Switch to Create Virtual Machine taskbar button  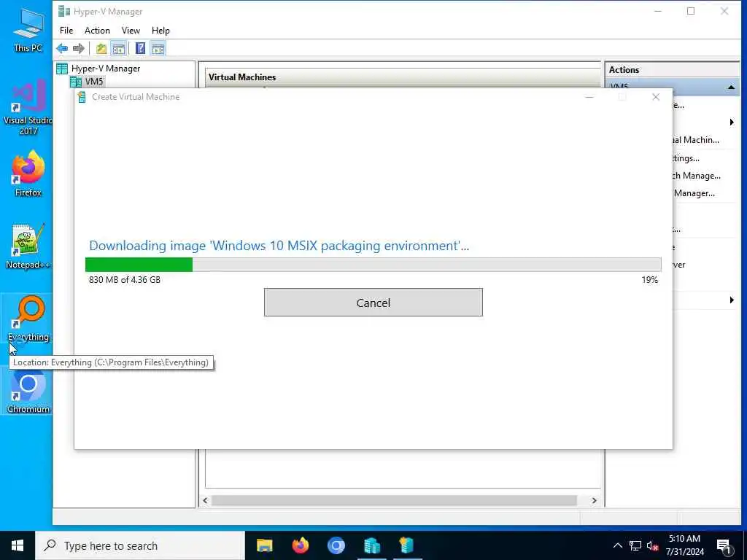[x=406, y=545]
